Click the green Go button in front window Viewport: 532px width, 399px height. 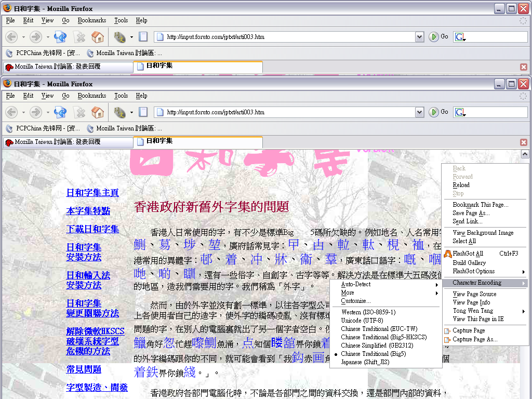tap(434, 112)
